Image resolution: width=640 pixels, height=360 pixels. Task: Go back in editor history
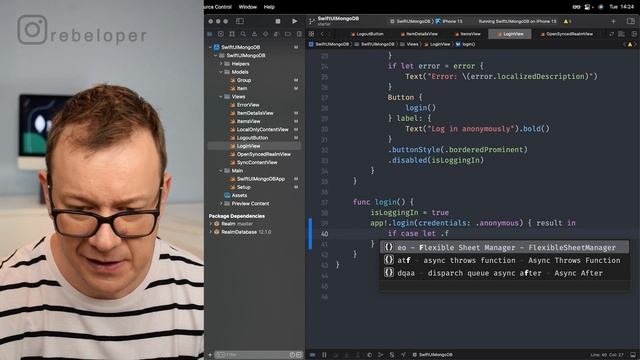coord(322,34)
